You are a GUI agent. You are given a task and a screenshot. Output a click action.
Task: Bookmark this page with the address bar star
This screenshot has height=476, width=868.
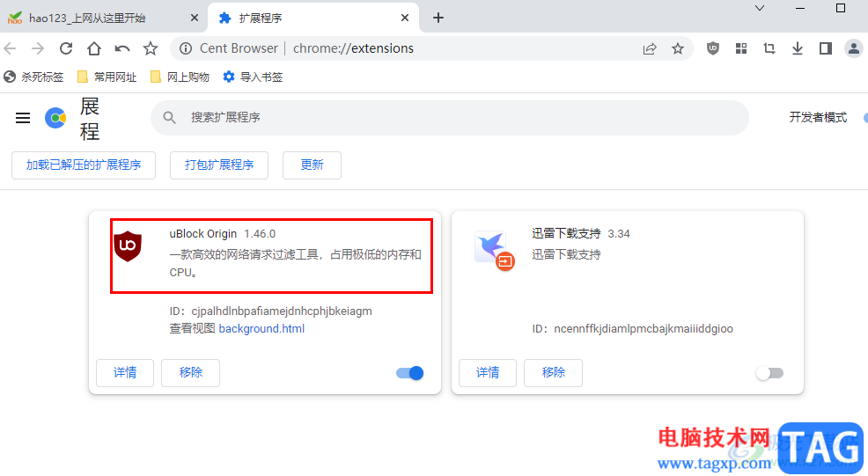pos(678,48)
